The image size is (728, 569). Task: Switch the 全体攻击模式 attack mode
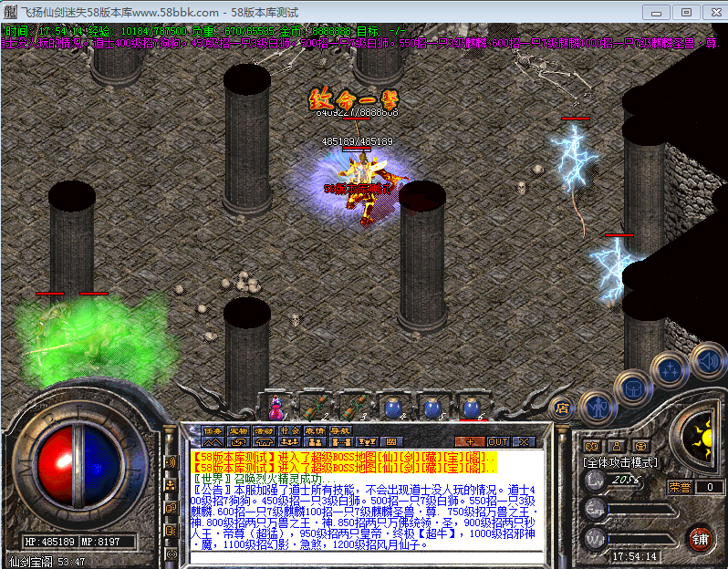(x=620, y=462)
